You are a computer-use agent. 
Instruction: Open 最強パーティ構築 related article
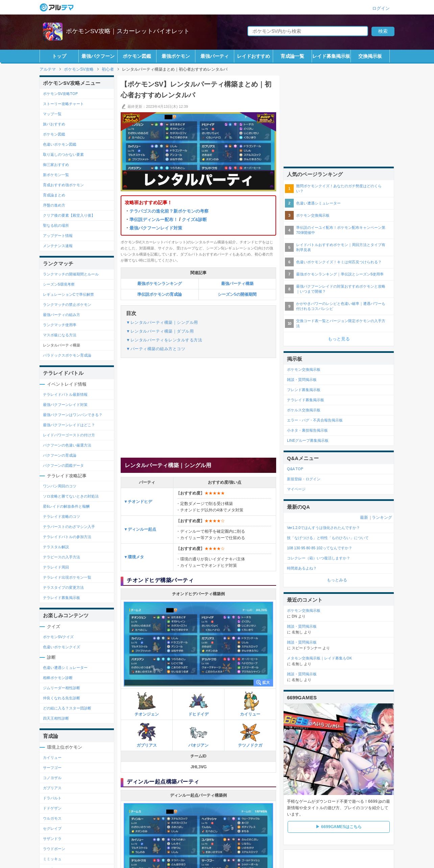point(237,284)
